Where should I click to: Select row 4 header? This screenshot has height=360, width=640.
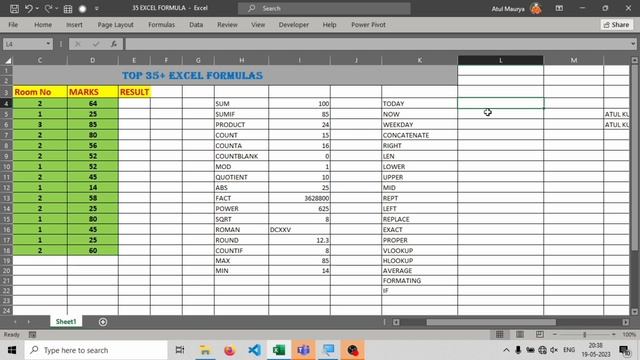pos(7,103)
